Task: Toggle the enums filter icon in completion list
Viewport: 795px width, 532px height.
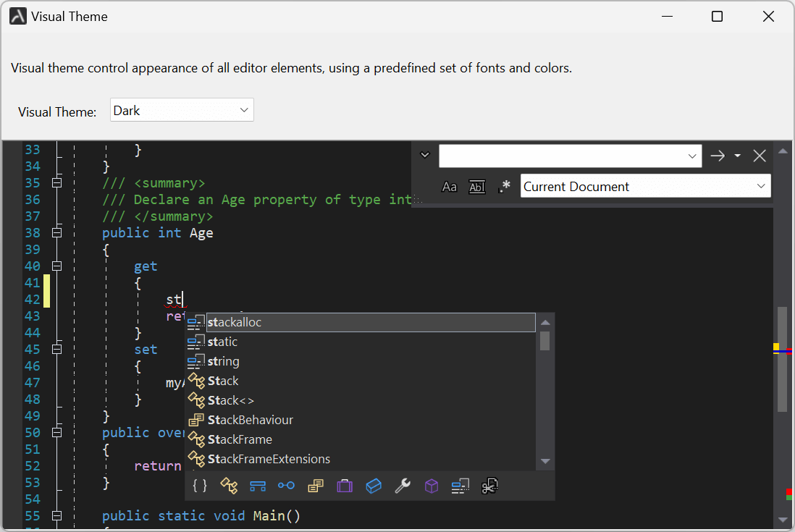Action: [316, 486]
